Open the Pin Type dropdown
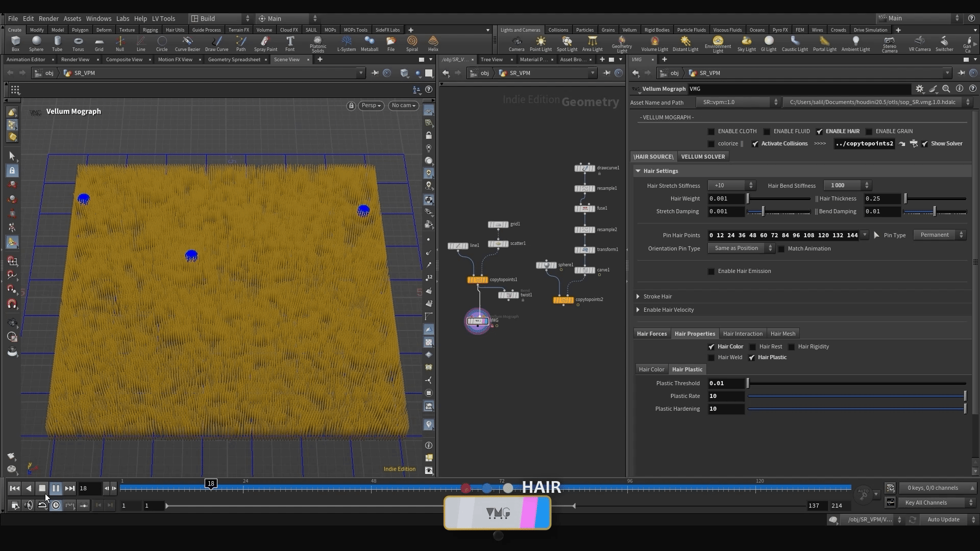The width and height of the screenshot is (980, 551). 939,235
